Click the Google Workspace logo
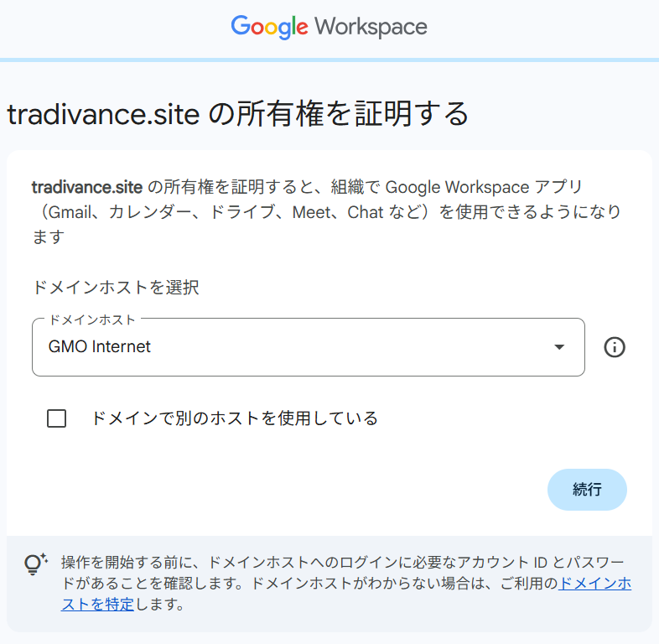659x644 pixels. point(329,27)
